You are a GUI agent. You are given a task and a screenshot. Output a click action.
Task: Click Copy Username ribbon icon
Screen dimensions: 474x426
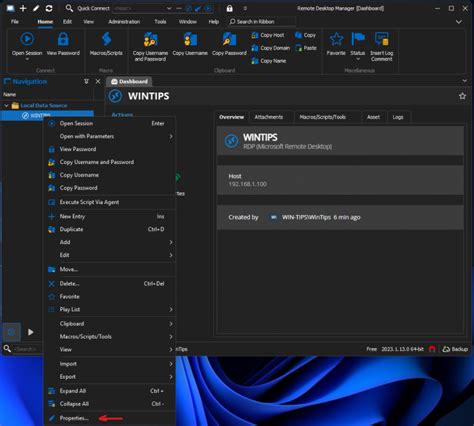coord(190,39)
